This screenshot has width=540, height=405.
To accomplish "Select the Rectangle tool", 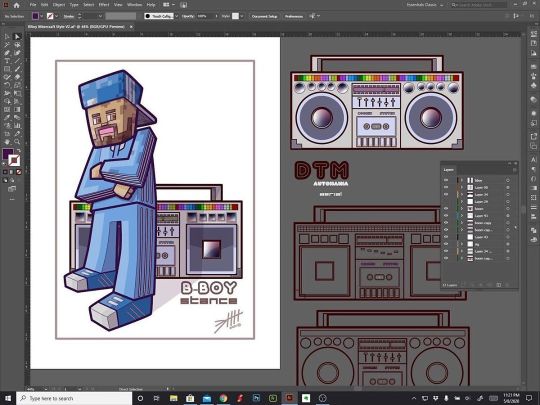I will [7, 69].
